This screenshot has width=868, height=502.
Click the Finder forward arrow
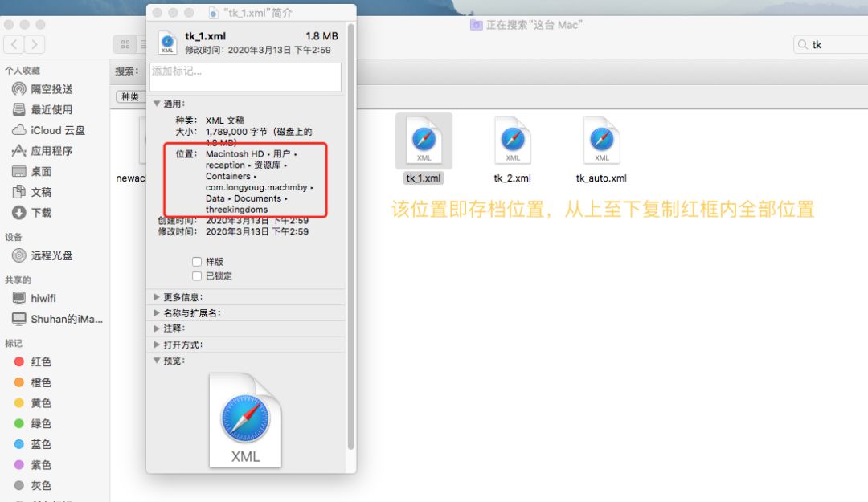(x=35, y=44)
